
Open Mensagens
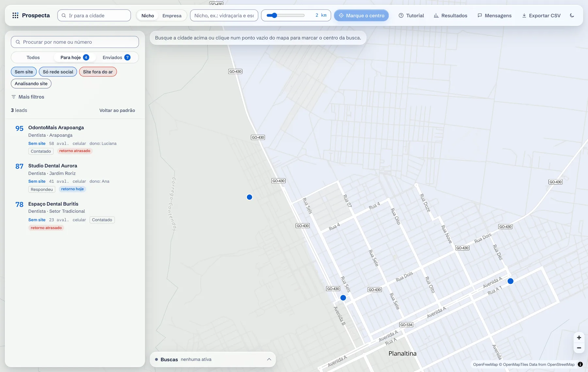point(495,15)
